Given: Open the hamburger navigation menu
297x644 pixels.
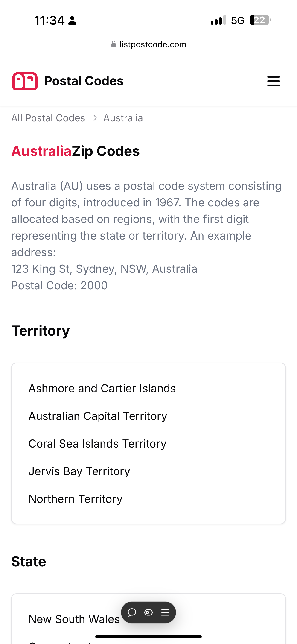Looking at the screenshot, I should click(x=273, y=81).
